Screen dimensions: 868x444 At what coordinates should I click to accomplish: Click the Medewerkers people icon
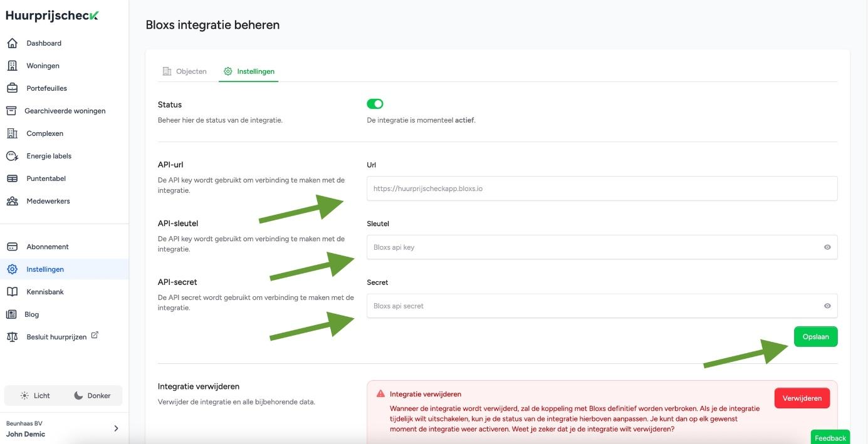12,201
